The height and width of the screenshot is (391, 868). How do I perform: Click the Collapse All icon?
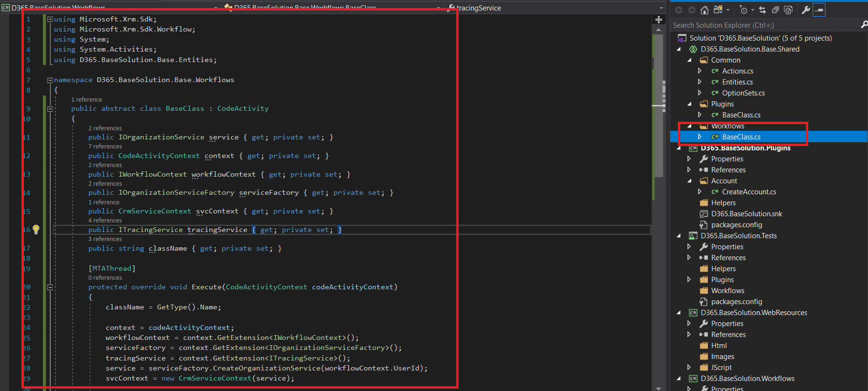coord(775,10)
